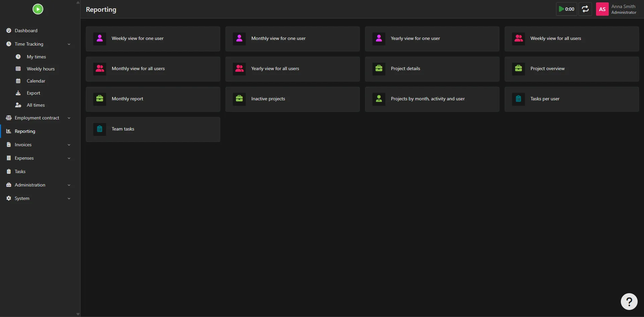
Task: Start the 0:00 timer button
Action: 566,9
